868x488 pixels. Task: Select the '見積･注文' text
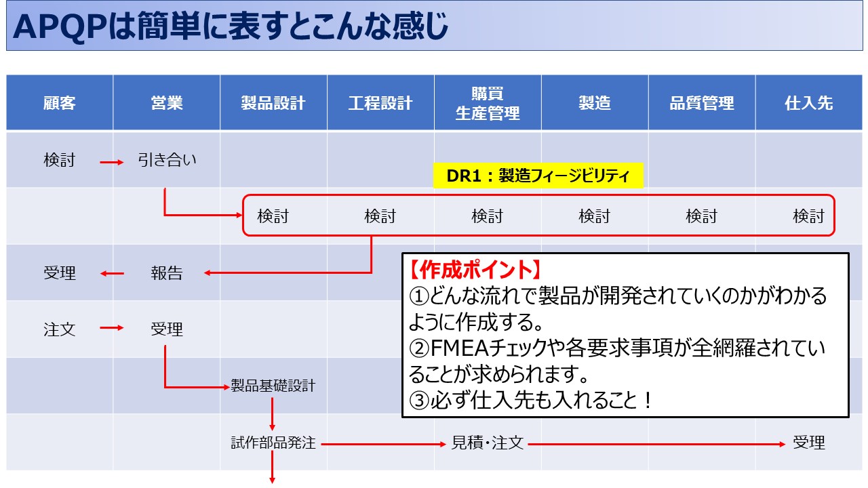[x=488, y=443]
